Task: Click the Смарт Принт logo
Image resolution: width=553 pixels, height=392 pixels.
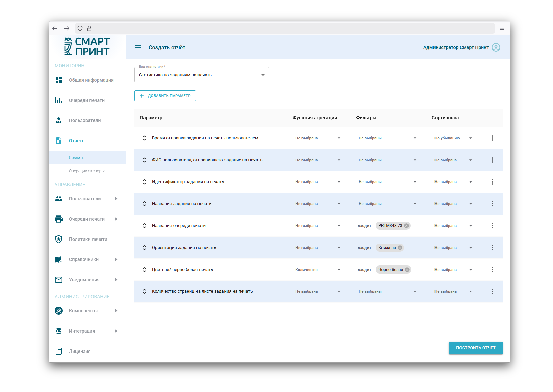Action: click(x=87, y=47)
